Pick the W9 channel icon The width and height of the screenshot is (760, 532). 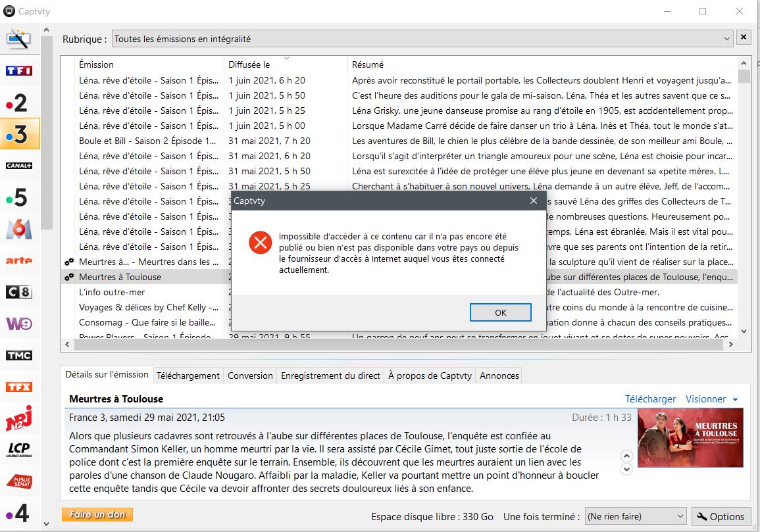pos(18,324)
